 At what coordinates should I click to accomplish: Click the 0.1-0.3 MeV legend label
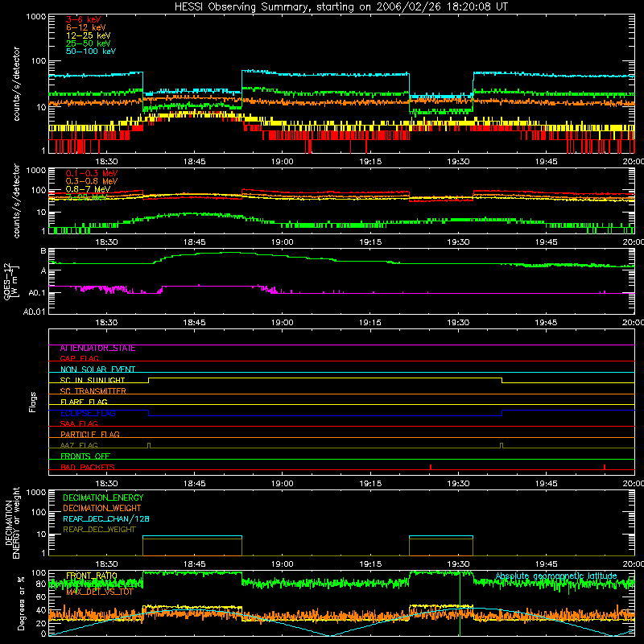[x=92, y=173]
